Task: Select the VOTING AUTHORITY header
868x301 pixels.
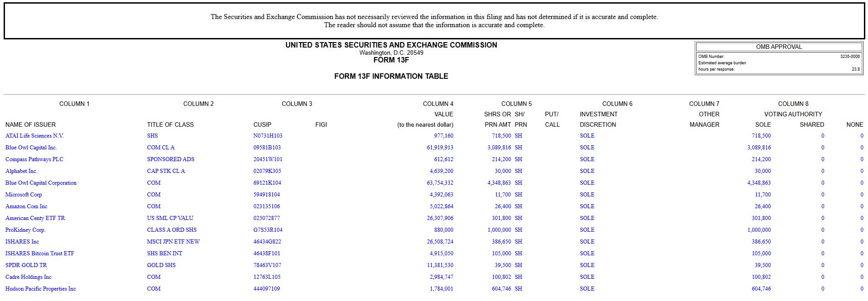Action: [x=793, y=114]
